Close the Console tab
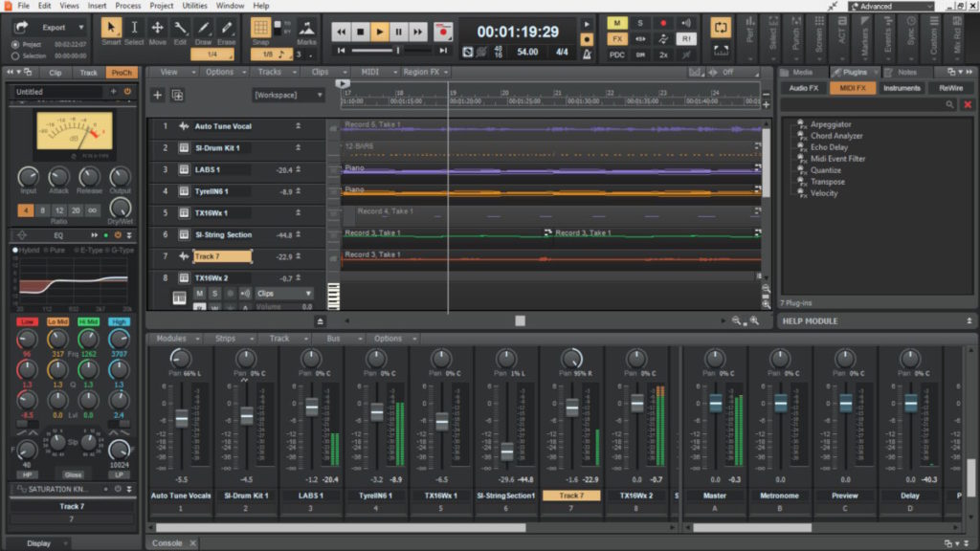Screen dimensions: 980x551 coord(192,543)
